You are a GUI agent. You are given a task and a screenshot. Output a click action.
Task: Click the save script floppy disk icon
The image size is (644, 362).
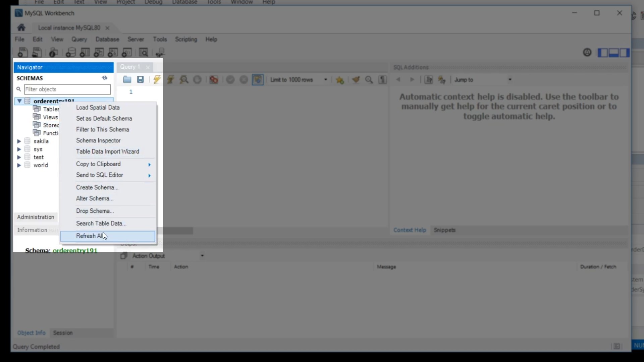[x=141, y=80]
